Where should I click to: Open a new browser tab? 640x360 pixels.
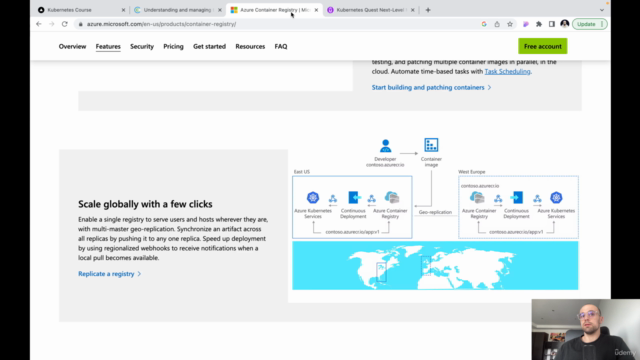pyautogui.click(x=428, y=10)
